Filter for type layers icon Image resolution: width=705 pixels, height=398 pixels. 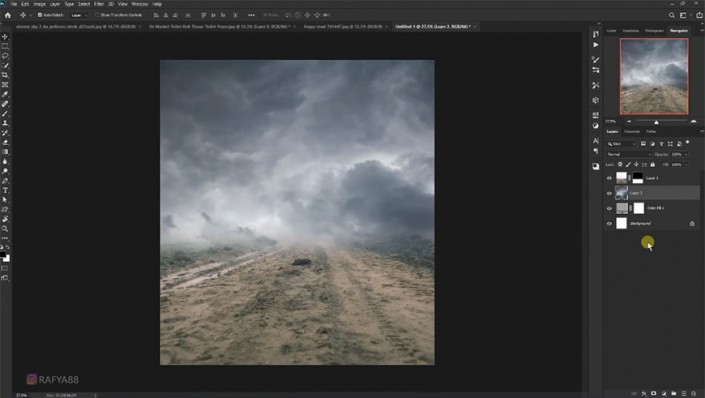(x=661, y=144)
